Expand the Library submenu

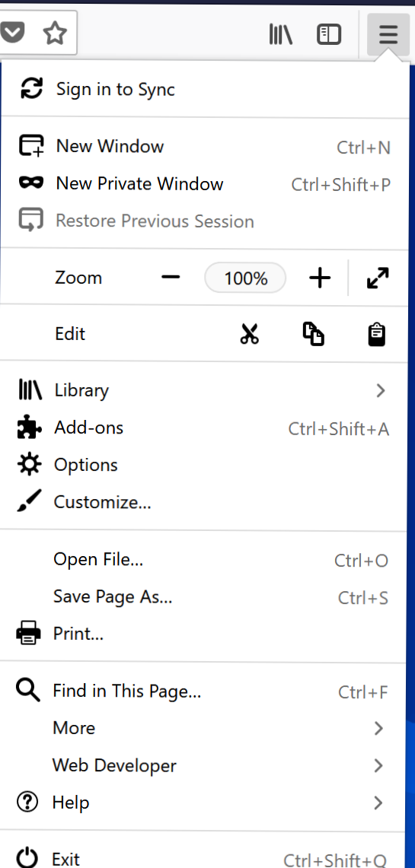pyautogui.click(x=203, y=390)
